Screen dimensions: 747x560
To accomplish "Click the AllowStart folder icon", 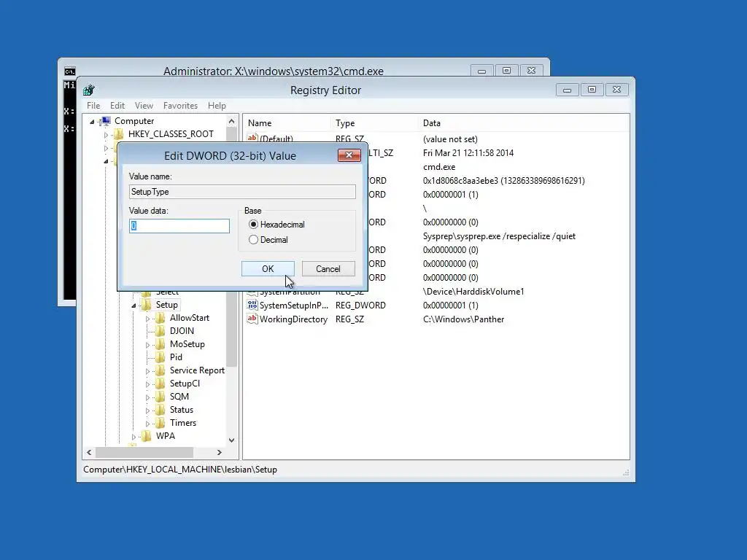I will point(160,318).
